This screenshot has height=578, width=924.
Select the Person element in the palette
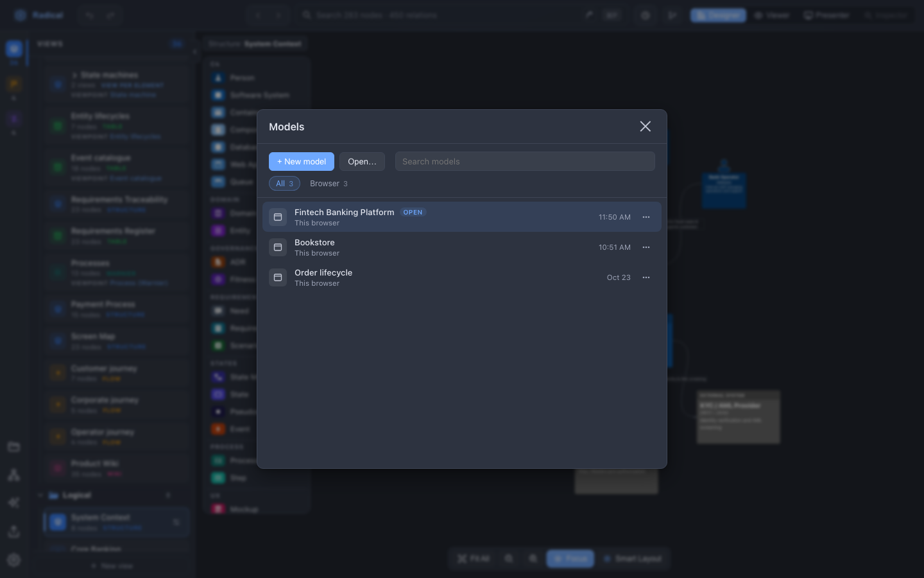pyautogui.click(x=257, y=78)
